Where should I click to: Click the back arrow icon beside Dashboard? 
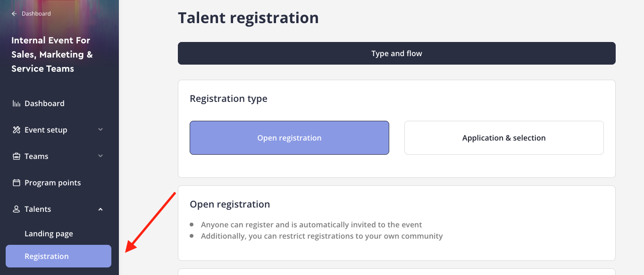coord(14,14)
